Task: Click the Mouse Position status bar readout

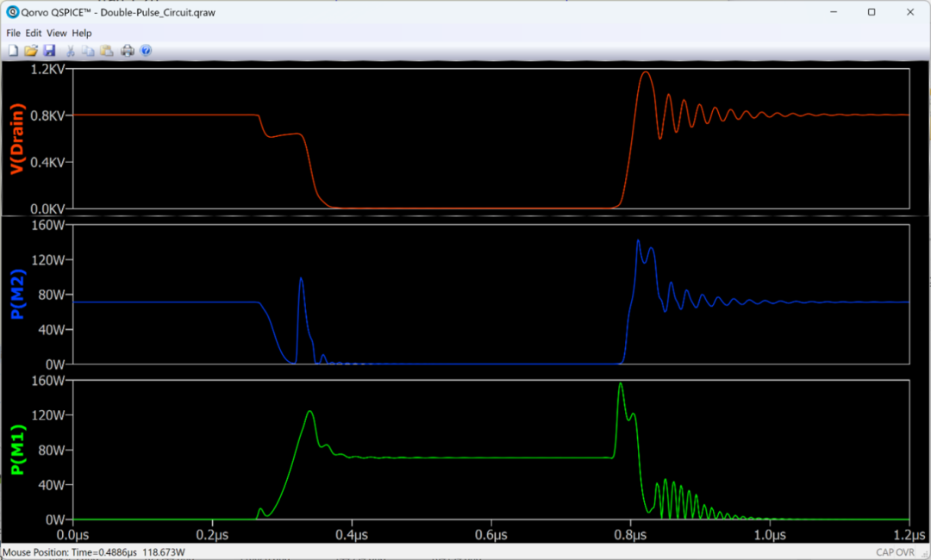Action: pos(94,552)
